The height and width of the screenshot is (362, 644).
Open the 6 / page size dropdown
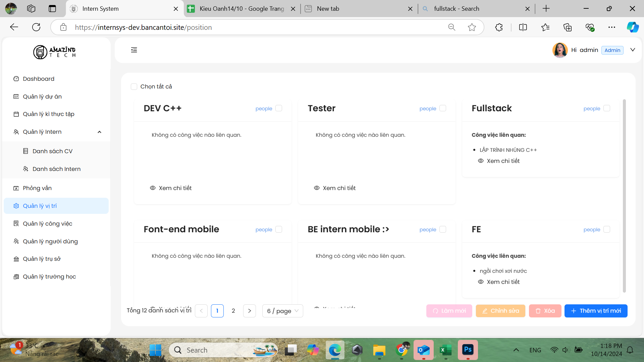pos(282,311)
